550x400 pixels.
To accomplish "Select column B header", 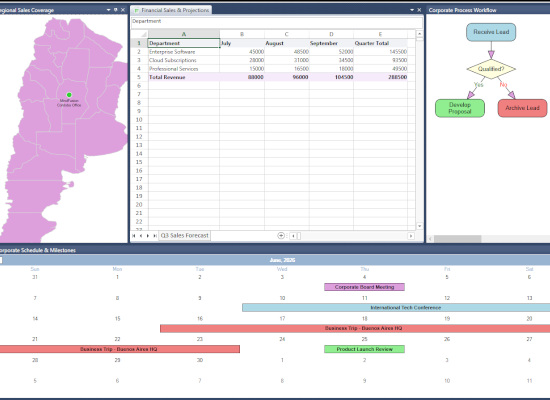I will coord(242,34).
